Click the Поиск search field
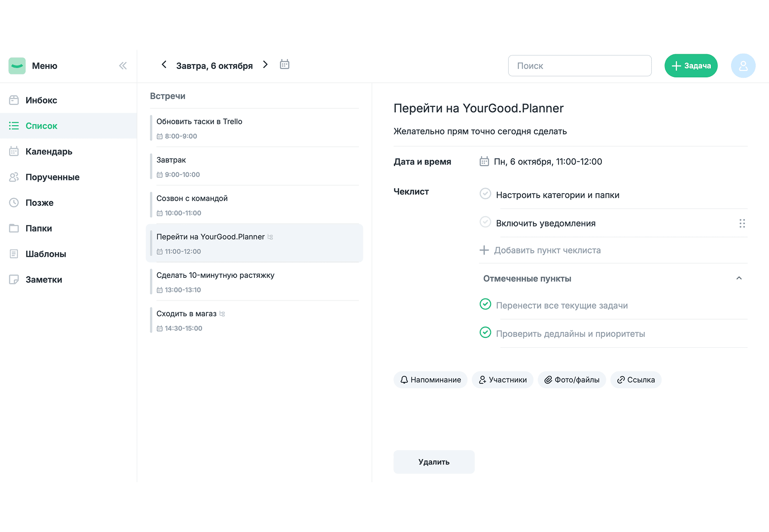This screenshot has height=532, width=769. point(579,66)
